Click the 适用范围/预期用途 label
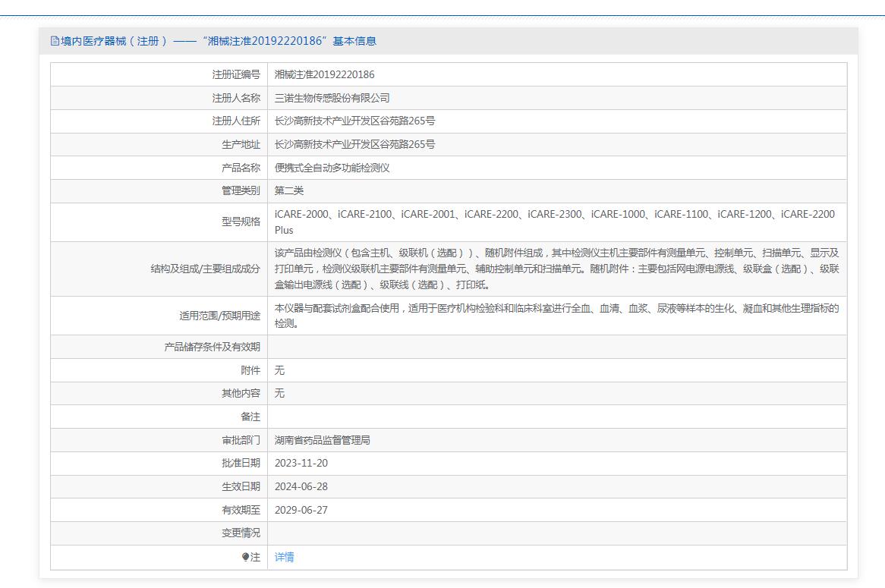The image size is (885, 588). tap(219, 316)
